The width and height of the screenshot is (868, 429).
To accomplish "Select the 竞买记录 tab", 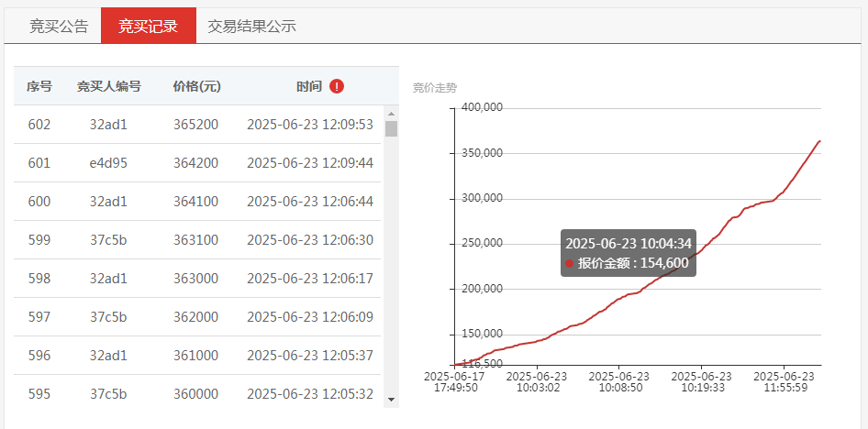I will [149, 26].
